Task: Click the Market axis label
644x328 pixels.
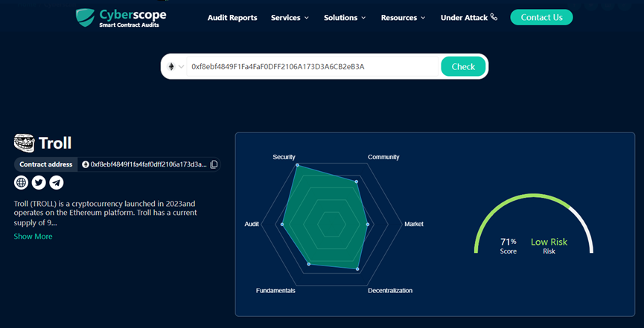Action: coord(414,224)
